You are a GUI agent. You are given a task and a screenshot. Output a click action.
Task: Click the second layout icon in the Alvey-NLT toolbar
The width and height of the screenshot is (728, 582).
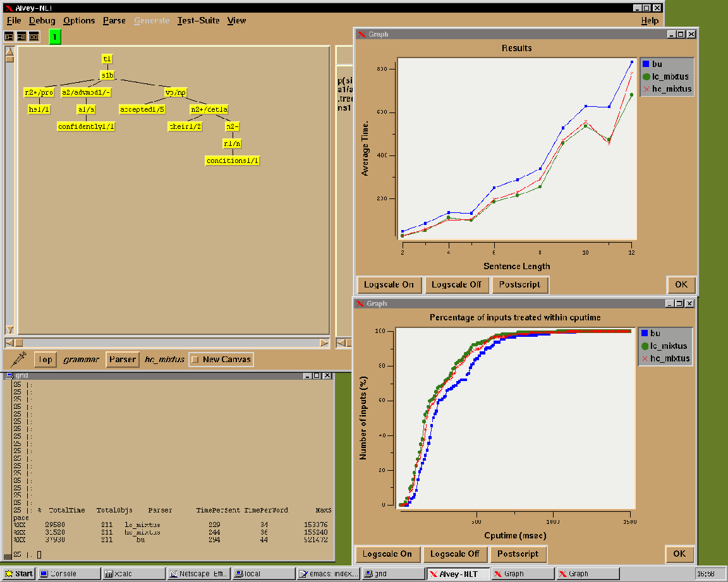(x=21, y=37)
